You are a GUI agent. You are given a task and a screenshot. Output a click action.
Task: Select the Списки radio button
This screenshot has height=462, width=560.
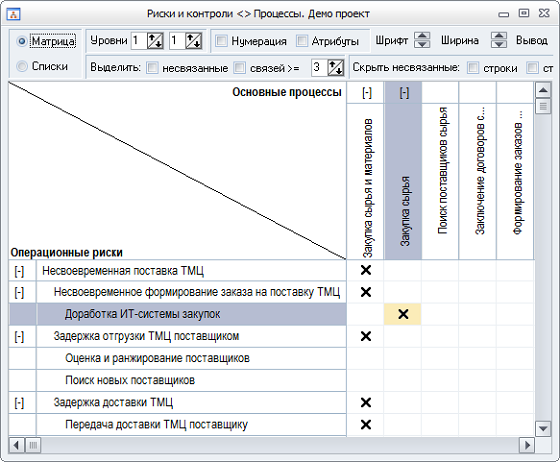(x=22, y=66)
